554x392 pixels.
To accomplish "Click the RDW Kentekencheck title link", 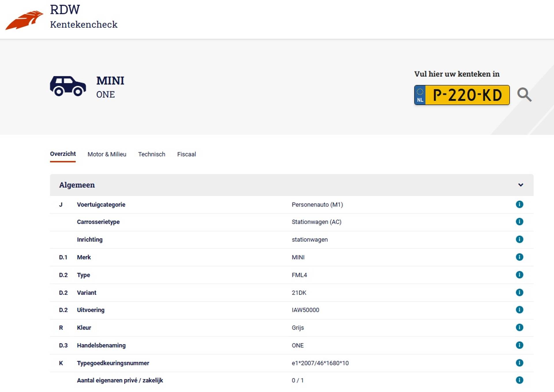I will [x=83, y=17].
